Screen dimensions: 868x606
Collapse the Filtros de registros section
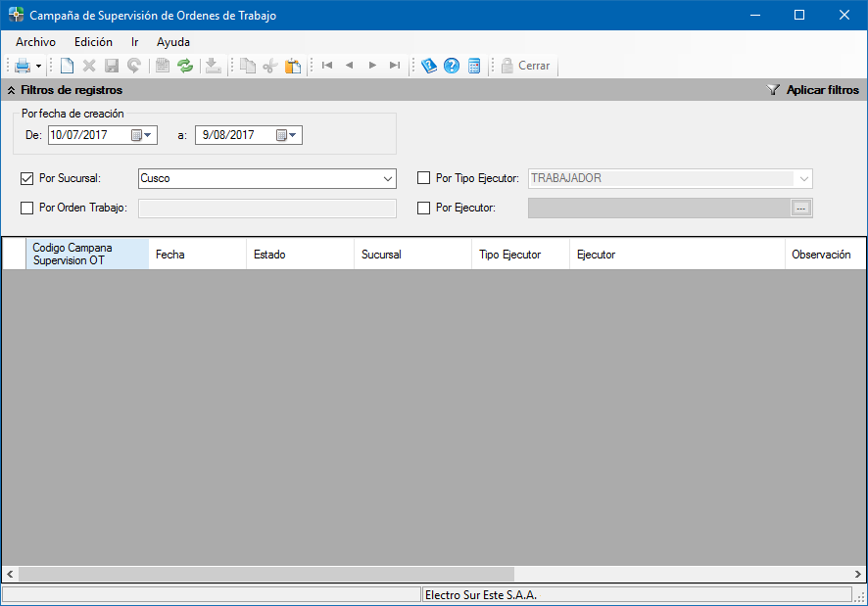(11, 90)
